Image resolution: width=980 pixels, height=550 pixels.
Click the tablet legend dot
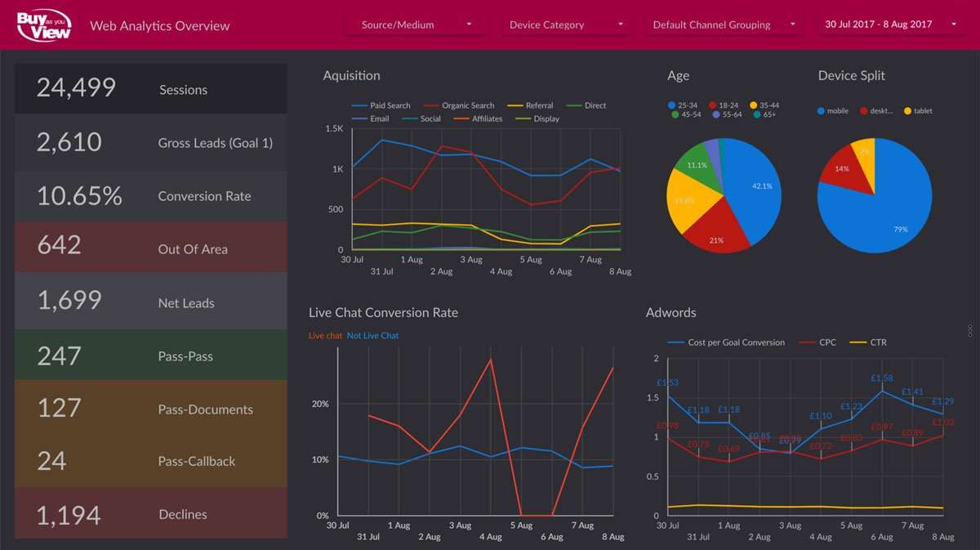coord(908,111)
